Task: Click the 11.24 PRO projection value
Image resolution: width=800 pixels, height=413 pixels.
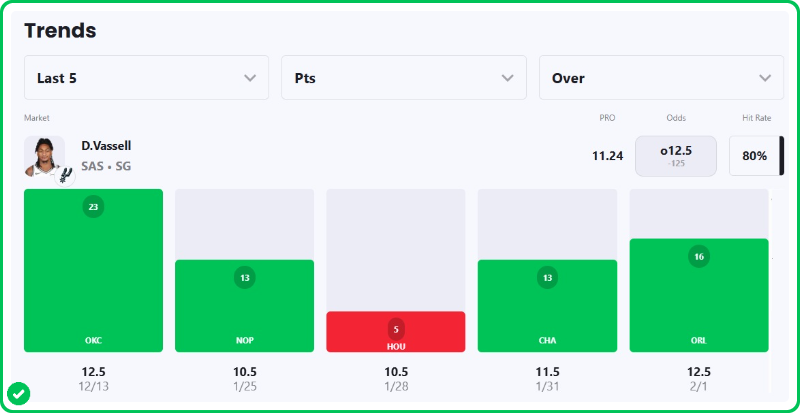Action: click(x=607, y=156)
